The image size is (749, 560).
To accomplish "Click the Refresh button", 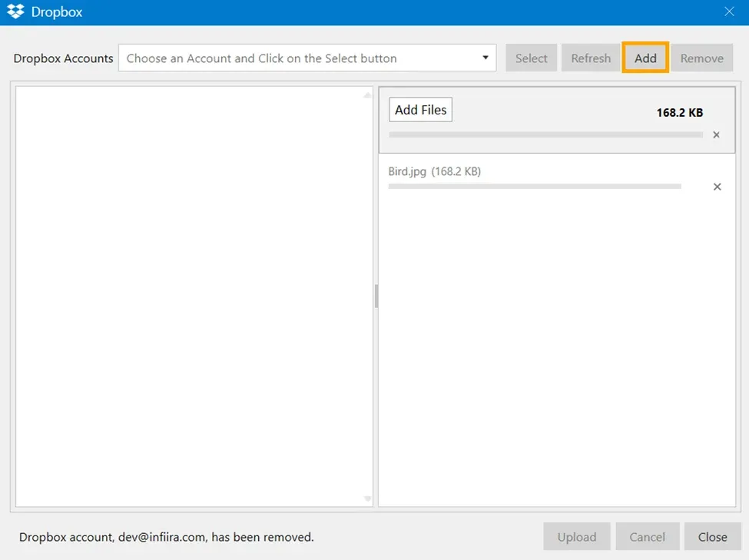I will tap(591, 58).
